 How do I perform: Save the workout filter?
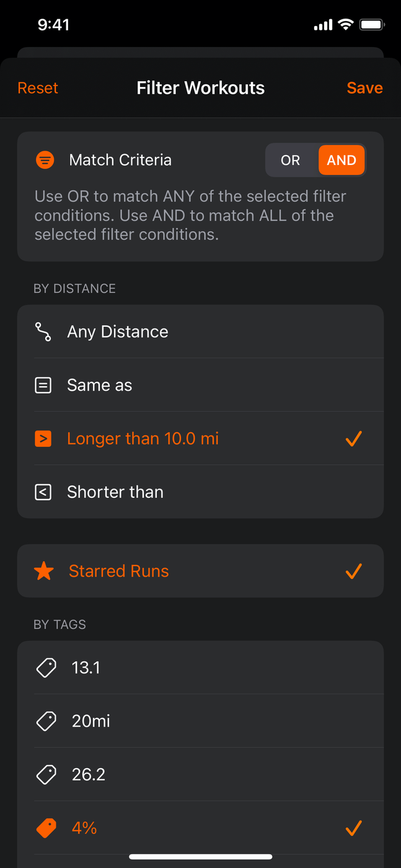point(364,88)
